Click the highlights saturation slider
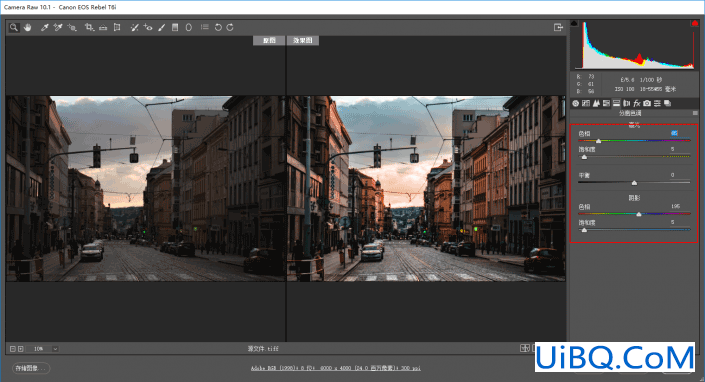 tap(634, 157)
